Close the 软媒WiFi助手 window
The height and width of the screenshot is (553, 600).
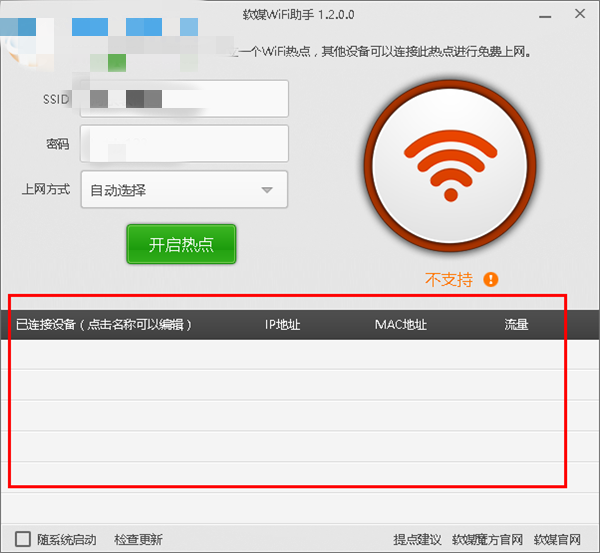(x=580, y=14)
